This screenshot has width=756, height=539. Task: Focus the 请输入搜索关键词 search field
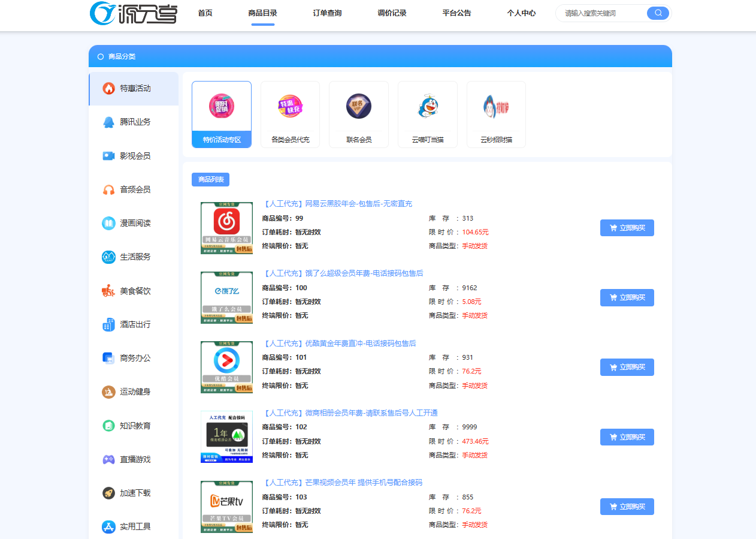602,13
